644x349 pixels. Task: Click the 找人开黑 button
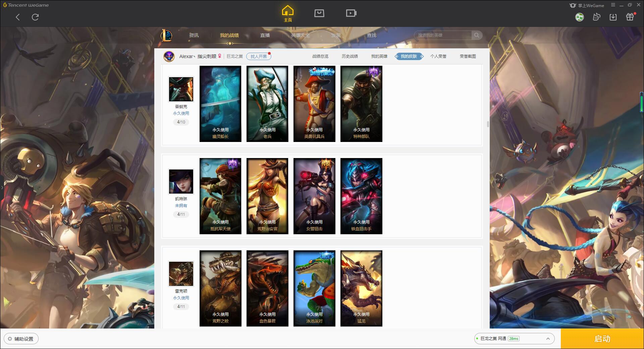pos(259,56)
